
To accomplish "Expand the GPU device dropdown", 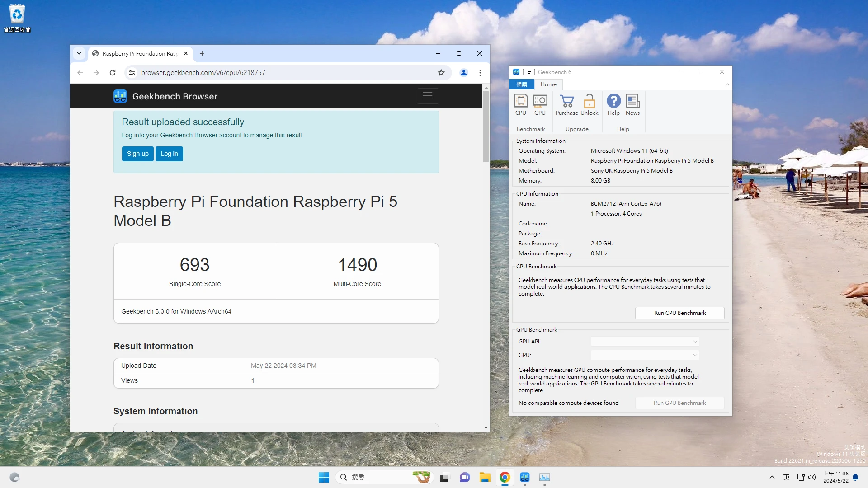I will pos(645,355).
